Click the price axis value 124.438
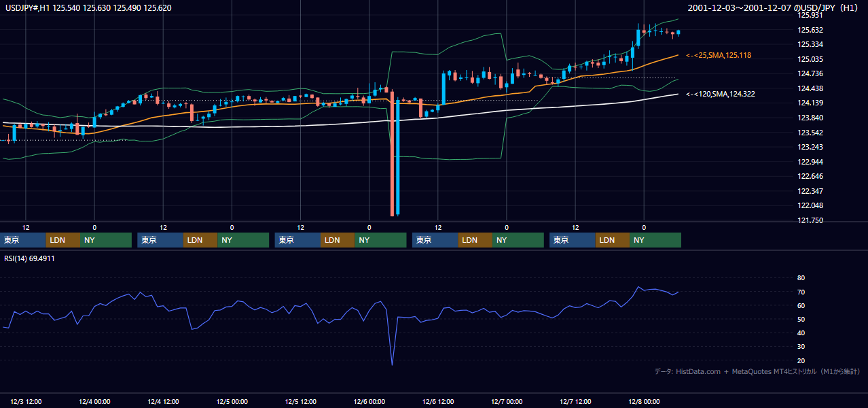The height and width of the screenshot is (408, 868). point(811,88)
